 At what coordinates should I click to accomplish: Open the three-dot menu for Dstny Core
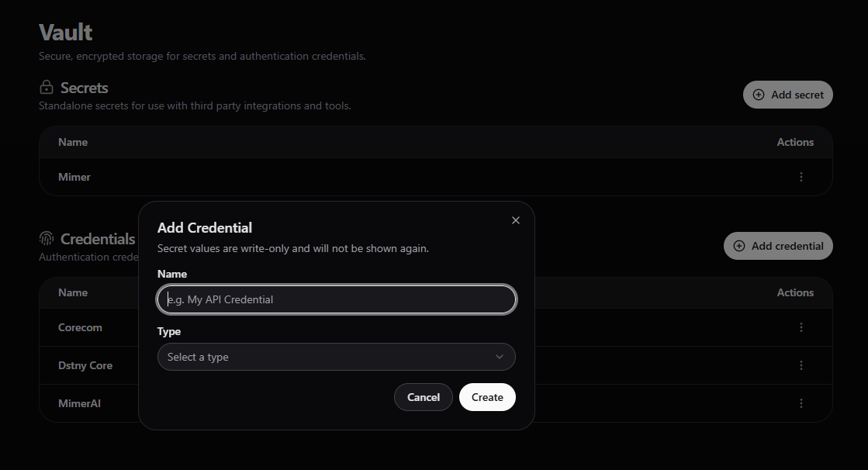pyautogui.click(x=801, y=365)
